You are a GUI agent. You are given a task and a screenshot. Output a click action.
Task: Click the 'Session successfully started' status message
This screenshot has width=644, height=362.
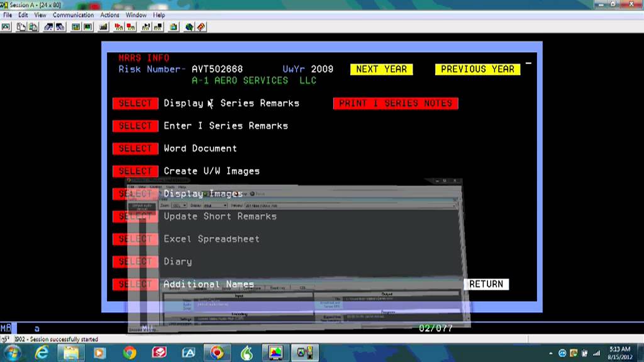point(57,339)
